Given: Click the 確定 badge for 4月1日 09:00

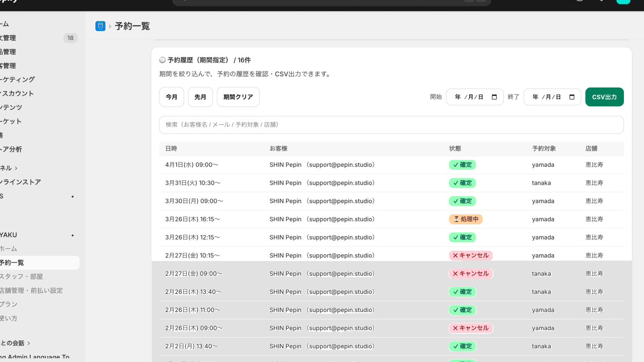Looking at the screenshot, I should 462,165.
